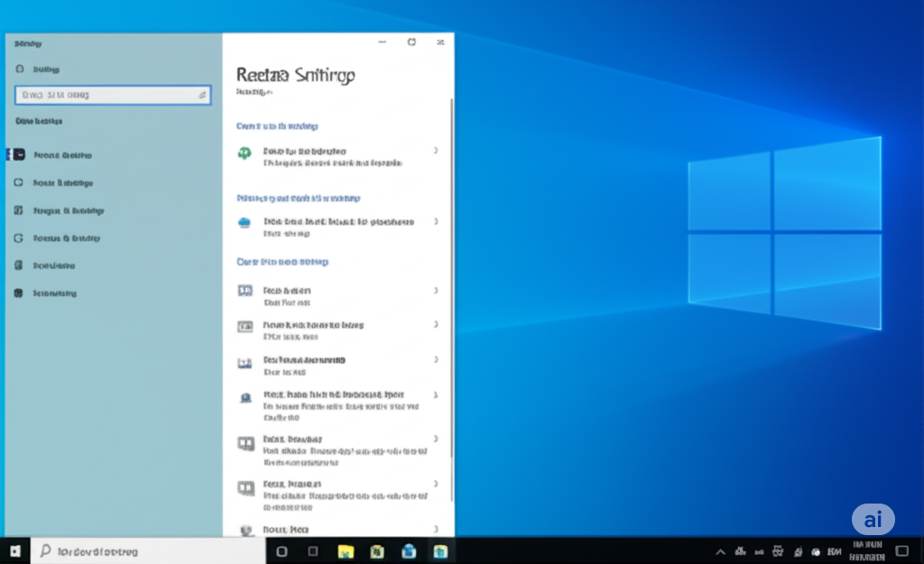The image size is (924, 564).
Task: Click the third blue section heading link
Action: click(282, 262)
